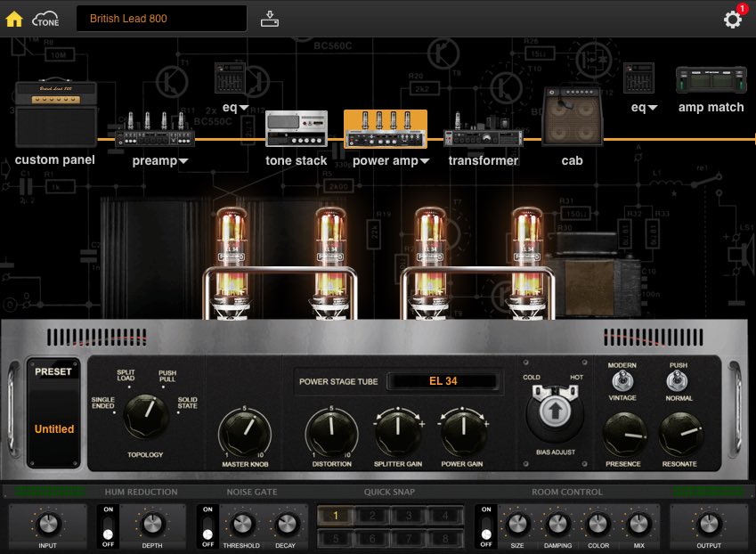Image resolution: width=756 pixels, height=554 pixels.
Task: Click the save preset download icon
Action: pos(270,19)
